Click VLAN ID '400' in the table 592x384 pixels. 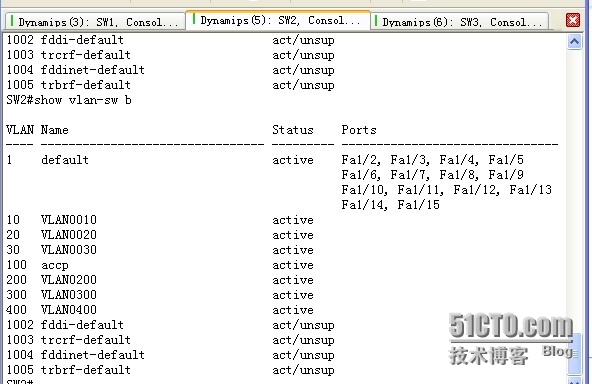(17, 310)
